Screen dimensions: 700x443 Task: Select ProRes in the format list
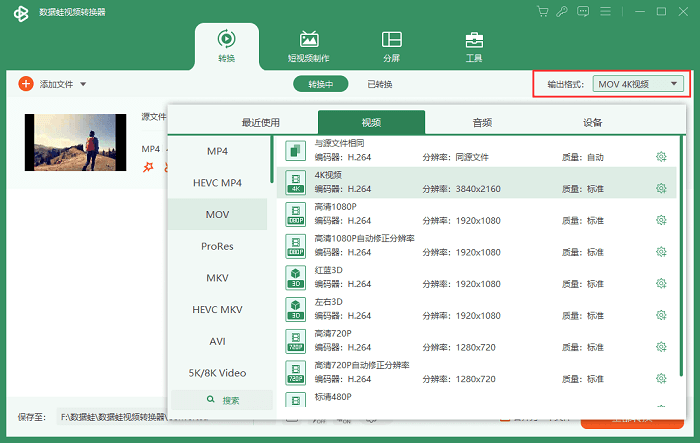click(x=218, y=246)
